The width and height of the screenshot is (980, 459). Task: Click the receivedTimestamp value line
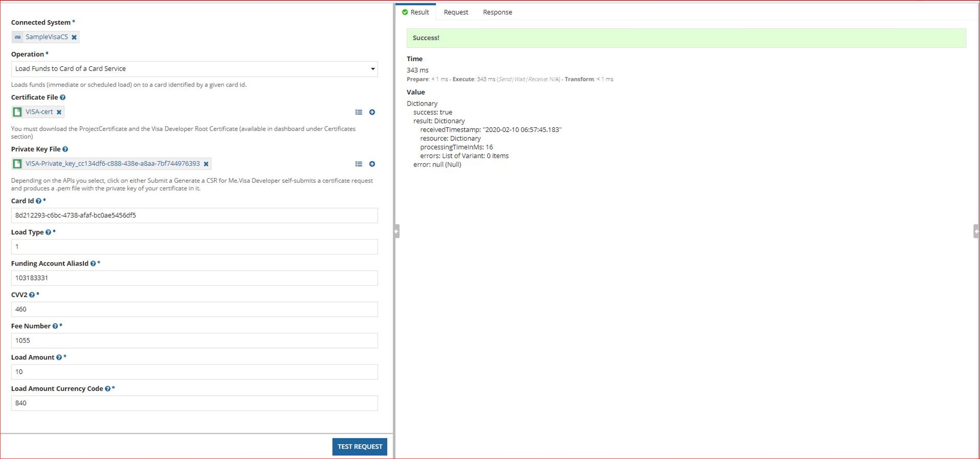point(491,130)
